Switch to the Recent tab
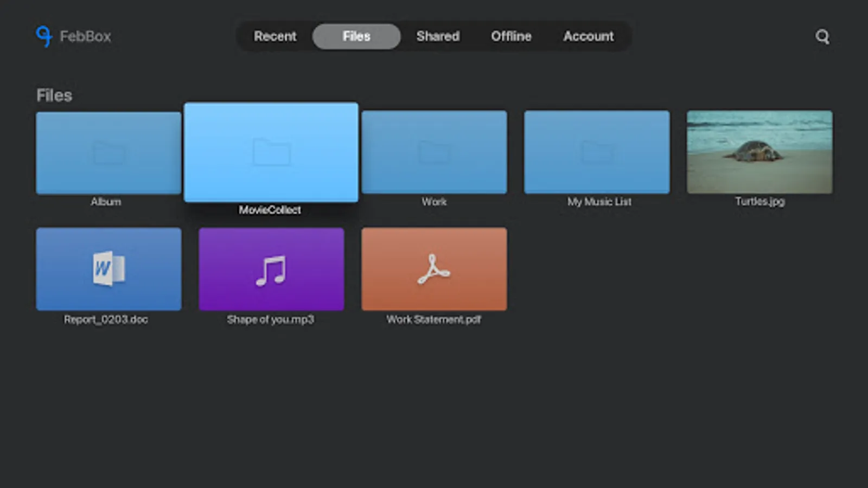The height and width of the screenshot is (488, 868). (275, 36)
